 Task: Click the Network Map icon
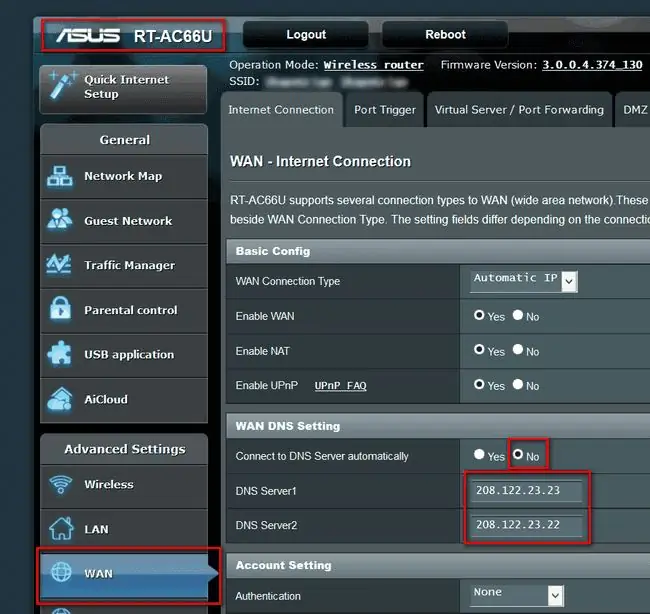tap(60, 176)
